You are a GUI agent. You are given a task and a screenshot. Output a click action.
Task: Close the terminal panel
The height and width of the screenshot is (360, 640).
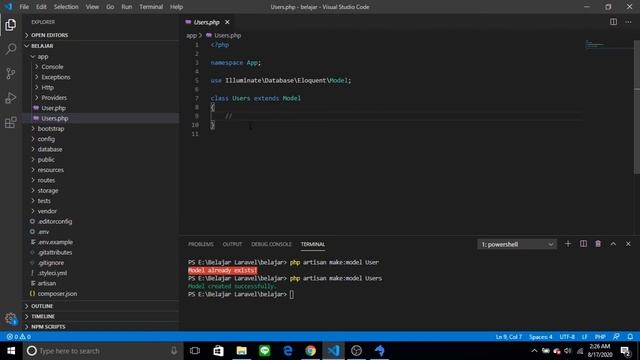628,244
